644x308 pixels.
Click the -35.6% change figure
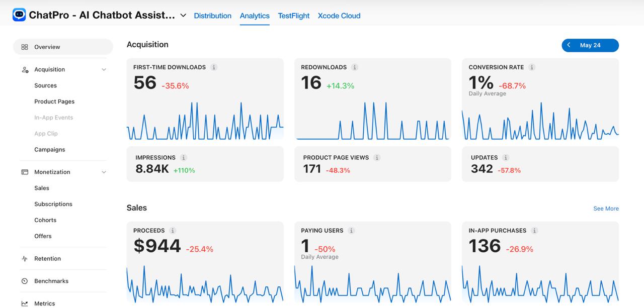coord(175,86)
